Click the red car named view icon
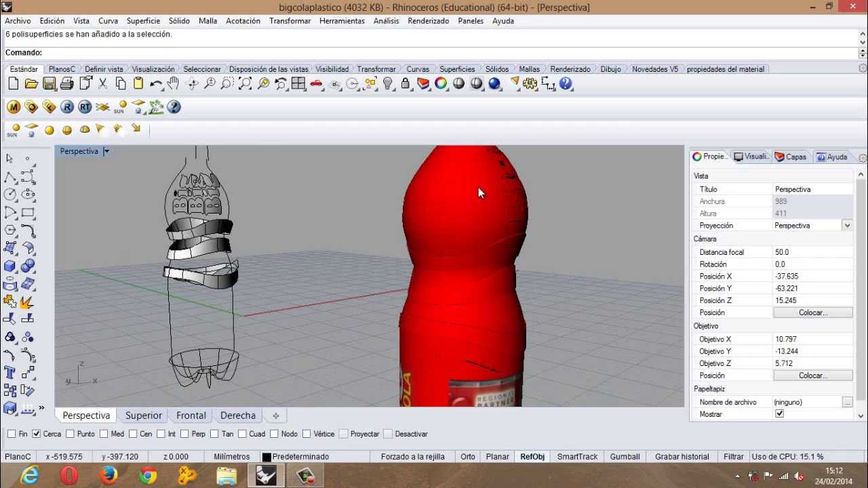Image resolution: width=868 pixels, height=488 pixels. click(x=316, y=84)
